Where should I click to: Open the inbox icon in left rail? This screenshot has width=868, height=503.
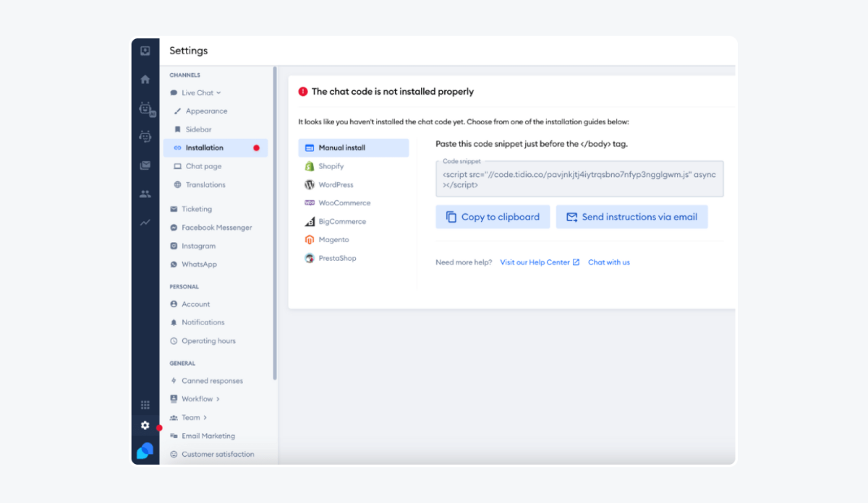coord(145,51)
